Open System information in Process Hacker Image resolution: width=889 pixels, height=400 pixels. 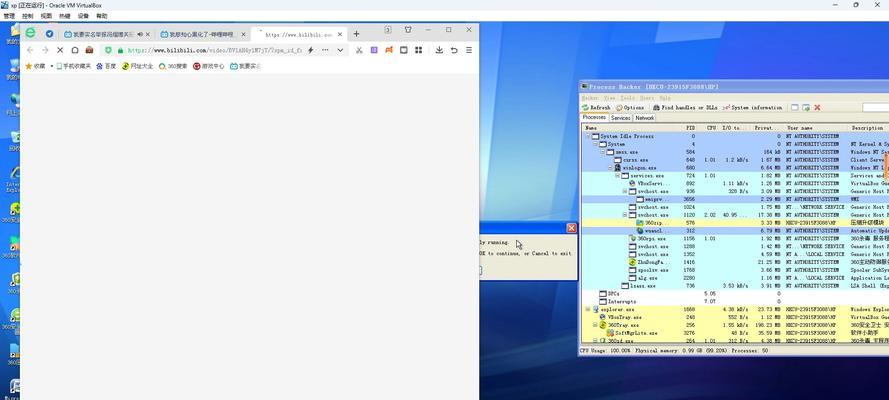[x=752, y=107]
